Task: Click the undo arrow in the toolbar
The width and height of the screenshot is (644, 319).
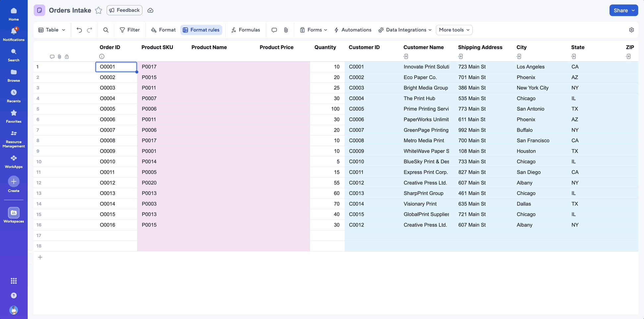Action: coord(79,30)
